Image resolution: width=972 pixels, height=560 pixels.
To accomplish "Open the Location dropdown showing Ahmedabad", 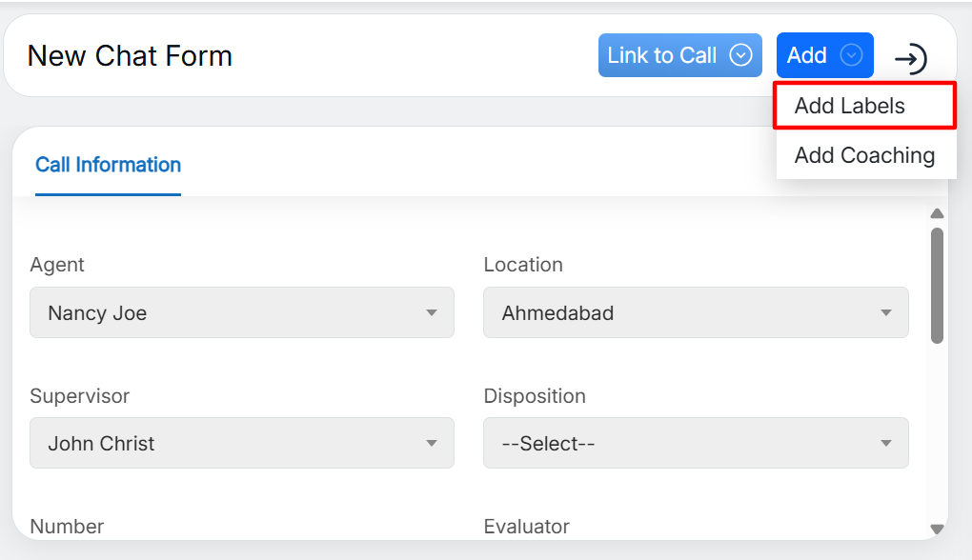I will [681, 312].
